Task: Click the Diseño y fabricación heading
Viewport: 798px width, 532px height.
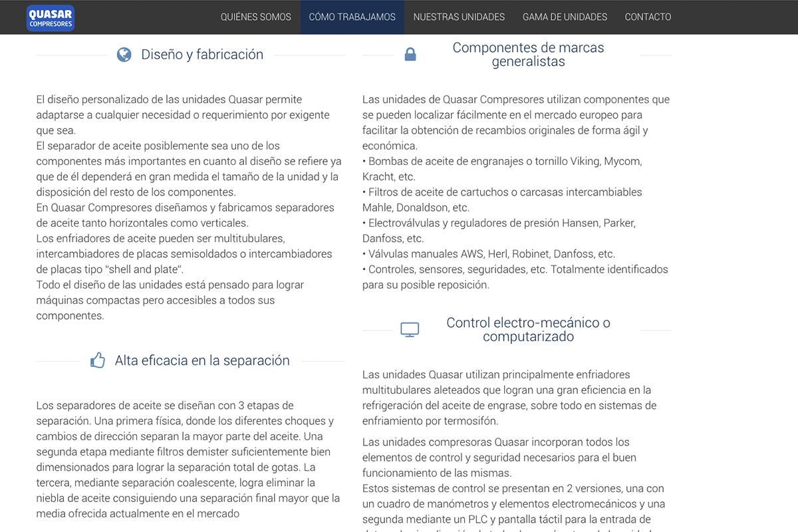Action: pos(202,55)
